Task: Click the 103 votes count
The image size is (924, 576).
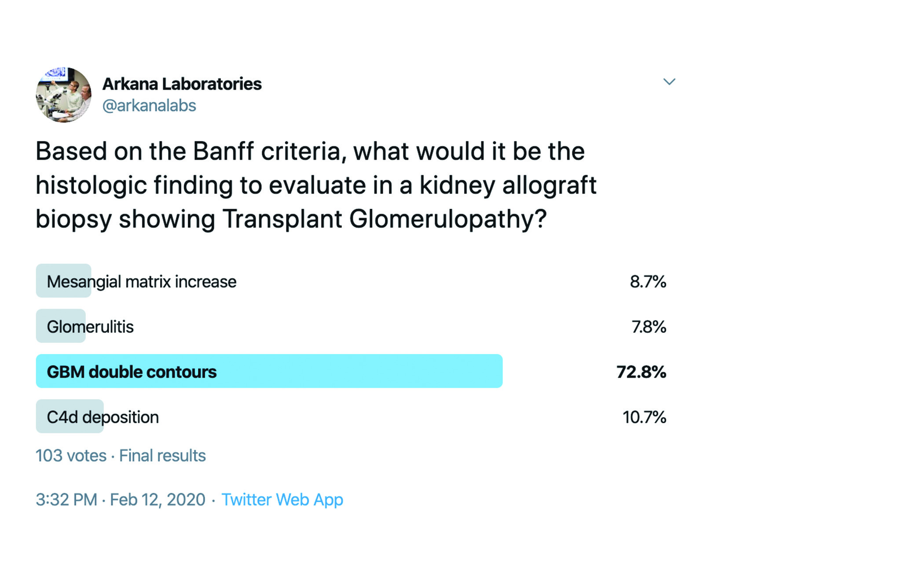Action: click(71, 456)
